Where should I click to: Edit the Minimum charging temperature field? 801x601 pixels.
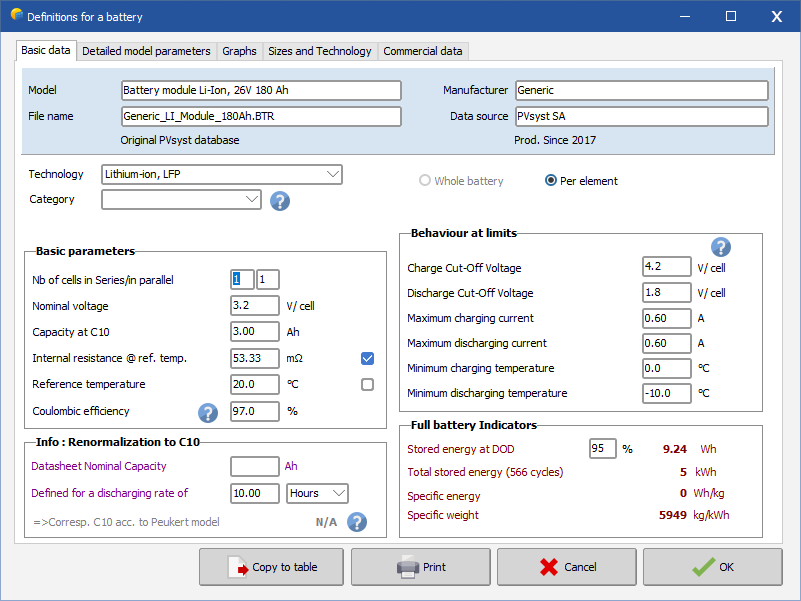[x=667, y=368]
